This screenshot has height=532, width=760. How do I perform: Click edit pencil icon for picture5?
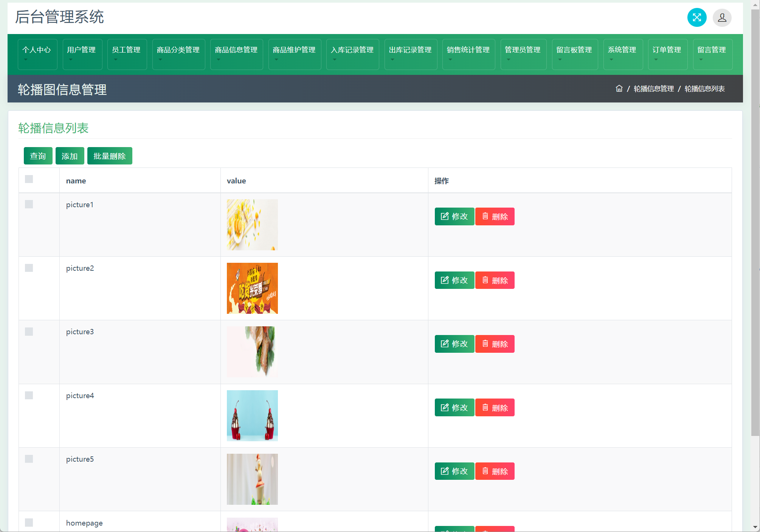tap(445, 471)
